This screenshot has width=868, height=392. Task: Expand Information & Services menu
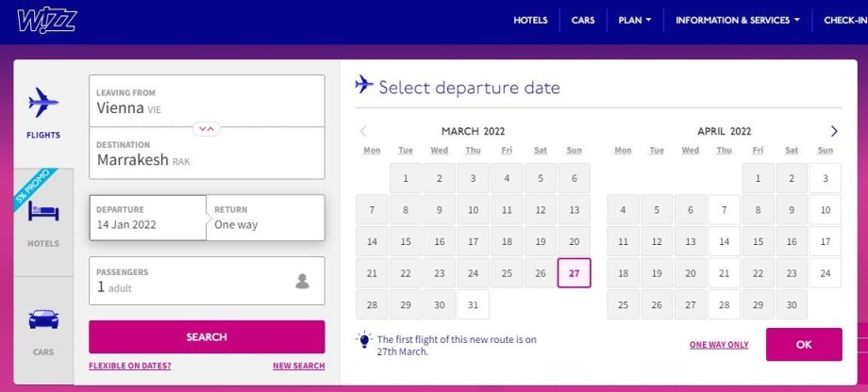(737, 20)
